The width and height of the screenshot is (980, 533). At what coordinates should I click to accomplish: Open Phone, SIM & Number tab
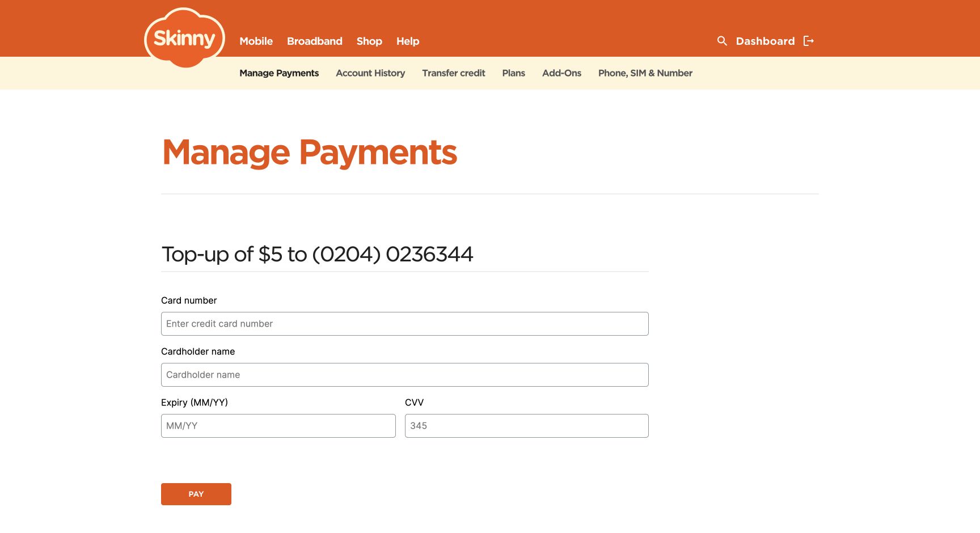(x=645, y=73)
